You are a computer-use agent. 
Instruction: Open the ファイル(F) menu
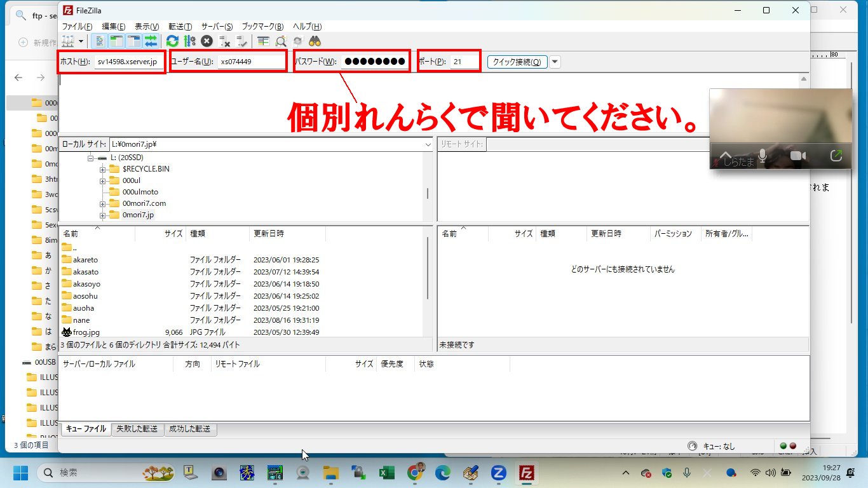77,27
